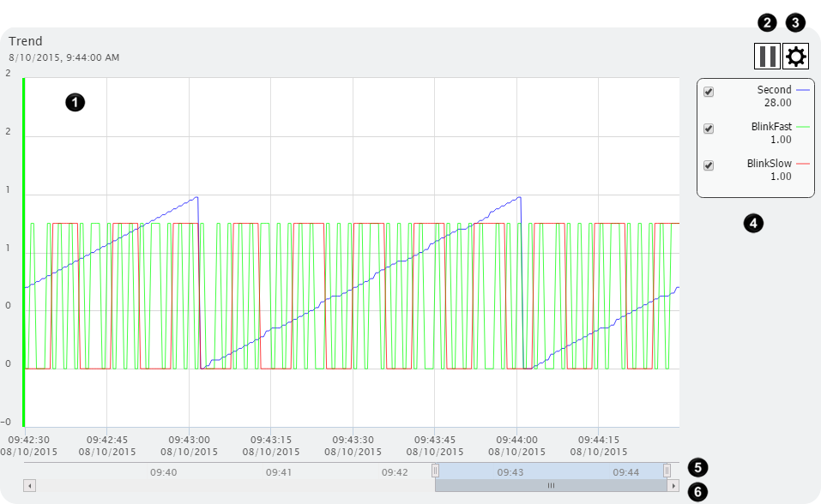Click callout marker number 1
821x504 pixels.
click(75, 102)
